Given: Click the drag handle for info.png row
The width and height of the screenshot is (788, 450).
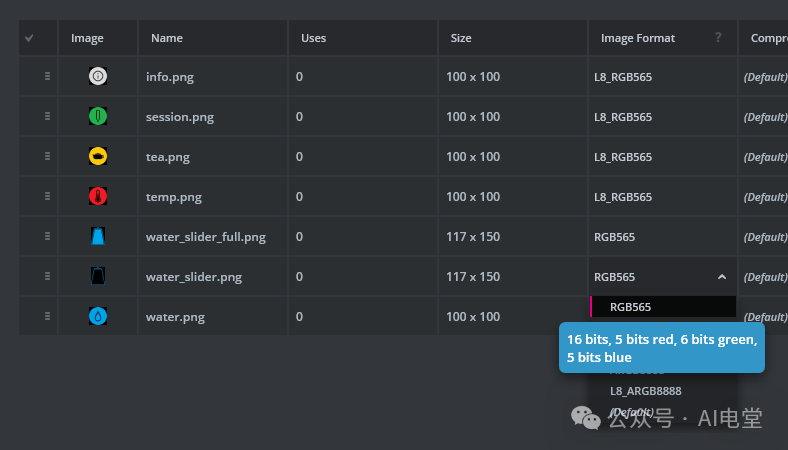Looking at the screenshot, I should 47,76.
